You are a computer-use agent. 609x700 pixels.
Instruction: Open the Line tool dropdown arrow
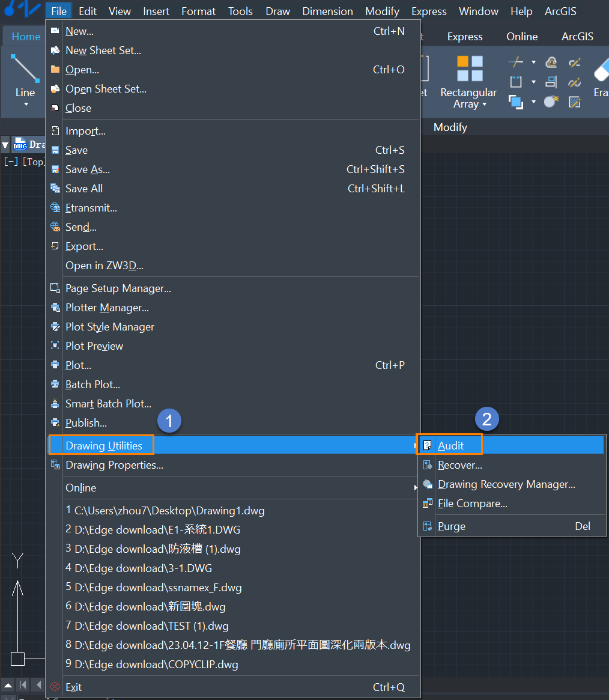(x=26, y=104)
